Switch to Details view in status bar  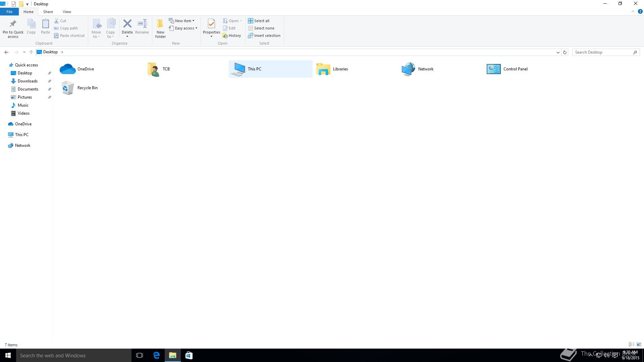[x=632, y=345]
